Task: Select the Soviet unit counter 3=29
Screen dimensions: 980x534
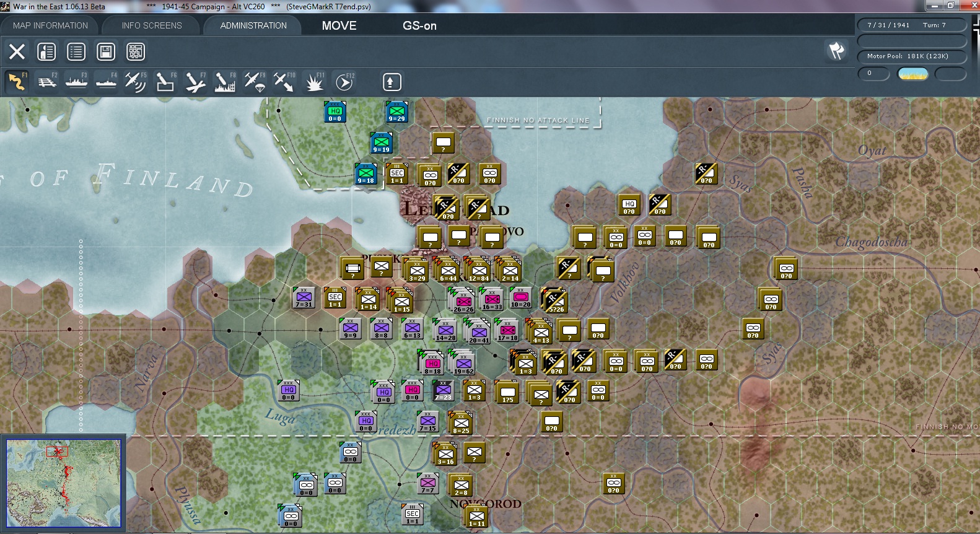Action: pyautogui.click(x=417, y=271)
